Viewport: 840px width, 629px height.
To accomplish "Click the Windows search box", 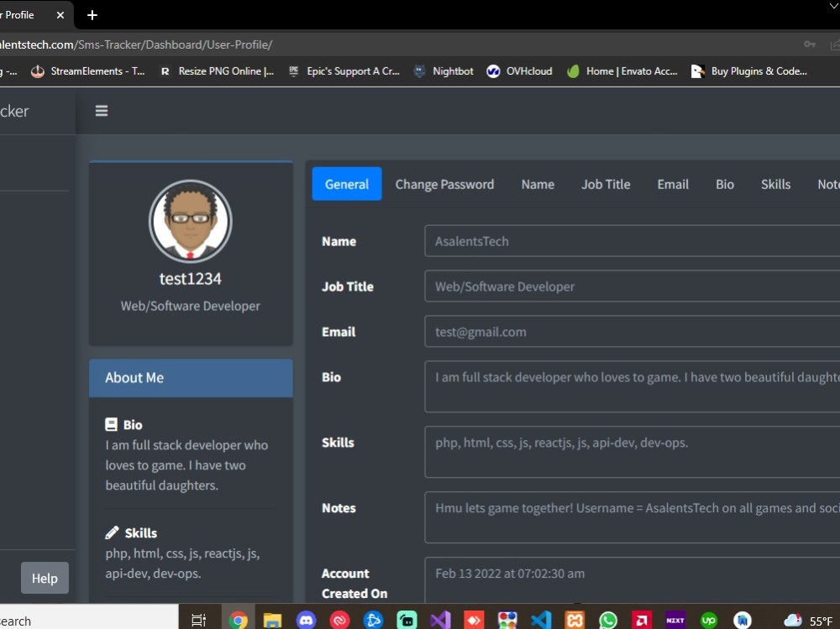I will [89, 617].
